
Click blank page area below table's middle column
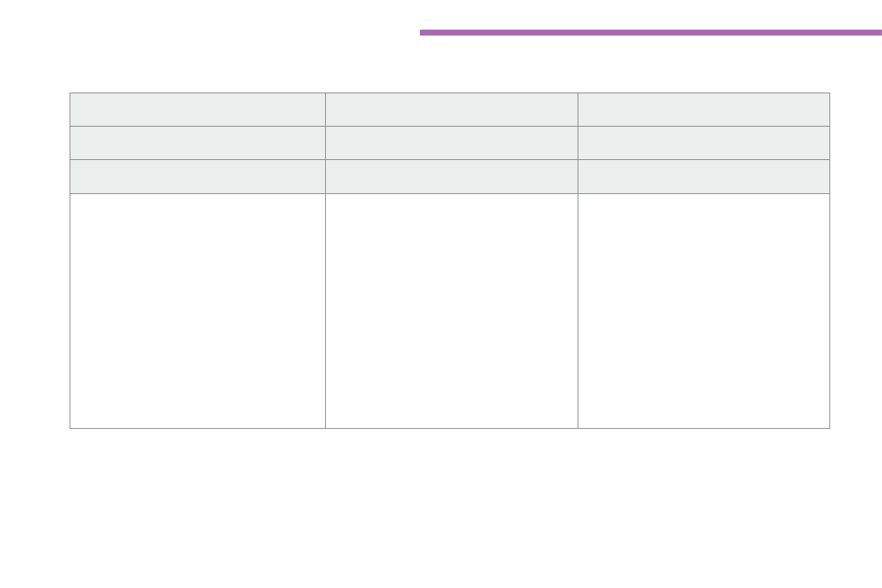[x=451, y=504]
